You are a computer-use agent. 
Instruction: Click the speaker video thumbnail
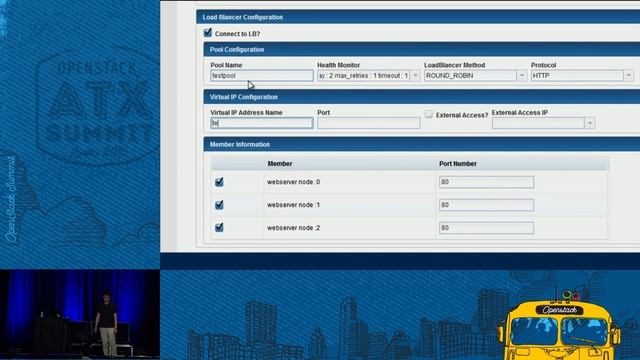click(x=80, y=314)
